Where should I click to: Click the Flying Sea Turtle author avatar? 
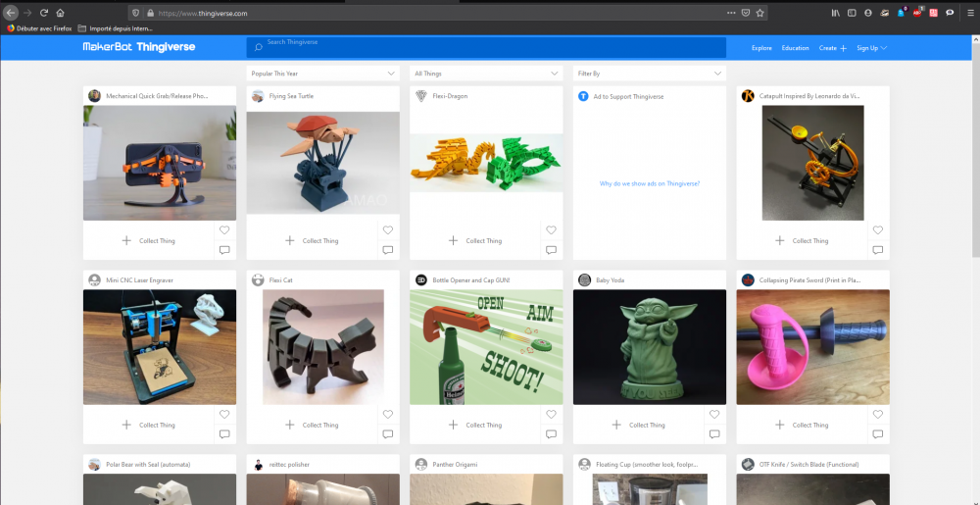258,96
